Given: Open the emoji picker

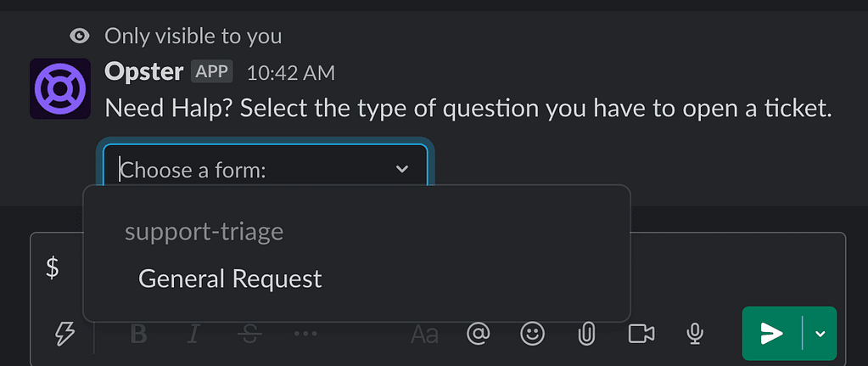Looking at the screenshot, I should click(x=533, y=334).
